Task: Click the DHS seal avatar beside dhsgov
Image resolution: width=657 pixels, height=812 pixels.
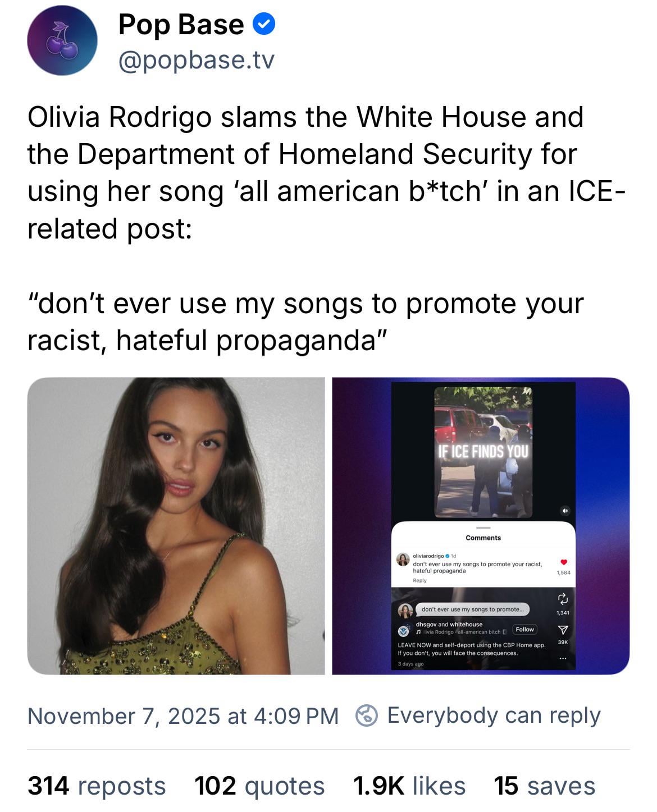Action: point(404,631)
